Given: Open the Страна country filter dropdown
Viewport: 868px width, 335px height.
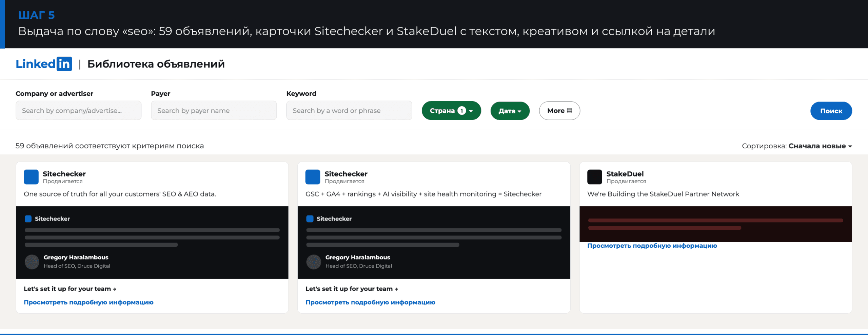Looking at the screenshot, I should click(x=451, y=111).
